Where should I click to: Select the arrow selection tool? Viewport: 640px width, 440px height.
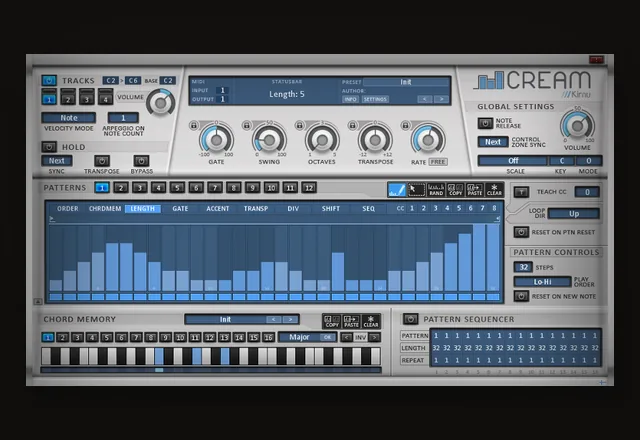click(416, 190)
